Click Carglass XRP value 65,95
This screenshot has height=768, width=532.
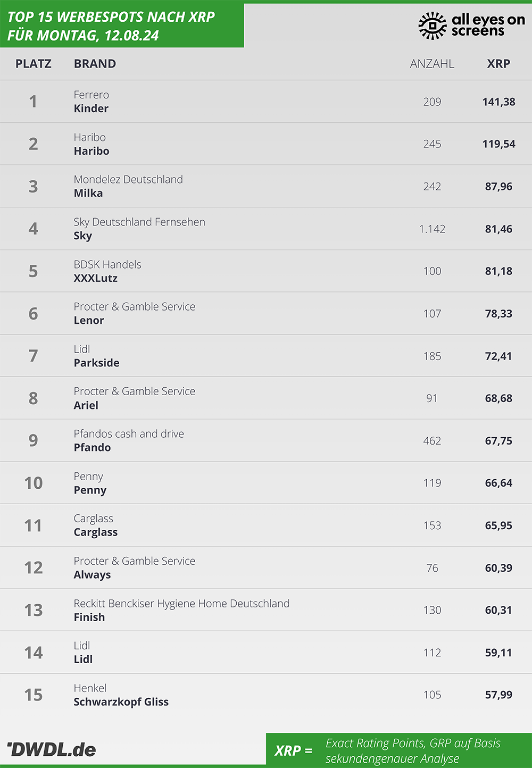point(498,525)
